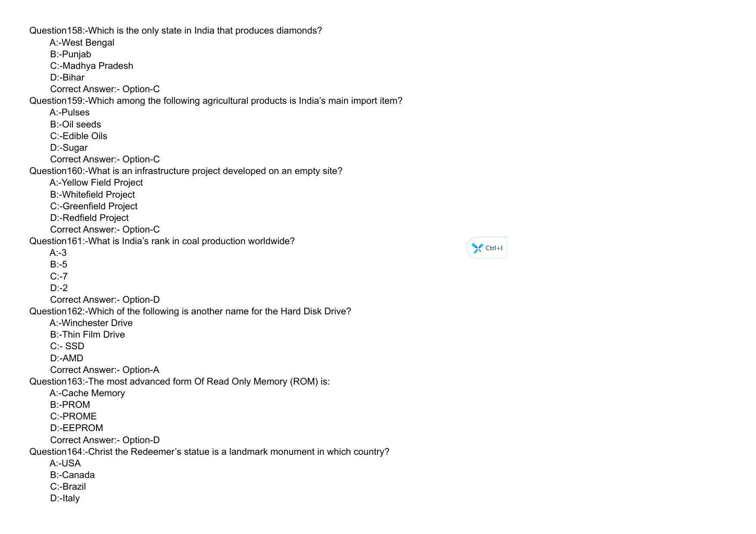Select option D EEPROM
The width and height of the screenshot is (756, 534).
(x=76, y=428)
